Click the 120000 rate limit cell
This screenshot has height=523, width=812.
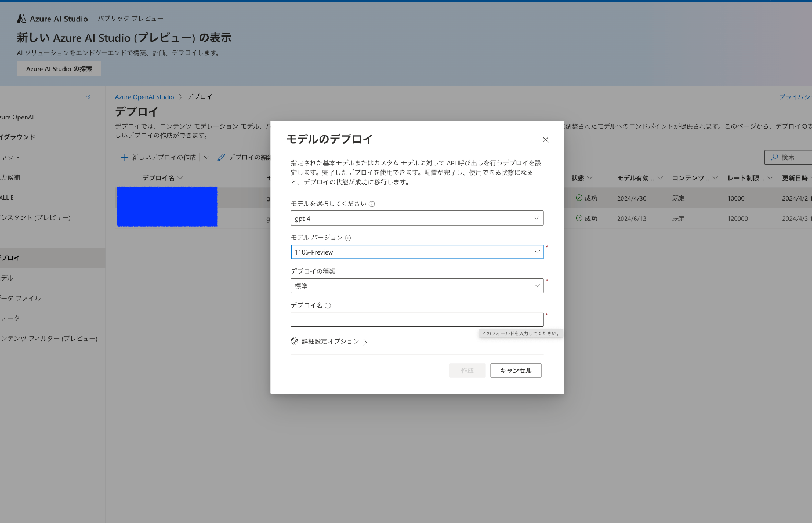point(738,219)
